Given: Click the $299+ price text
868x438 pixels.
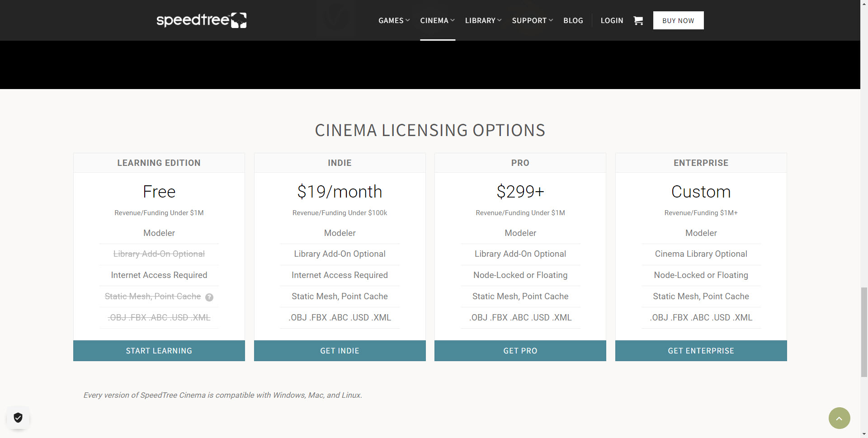Looking at the screenshot, I should coord(520,192).
